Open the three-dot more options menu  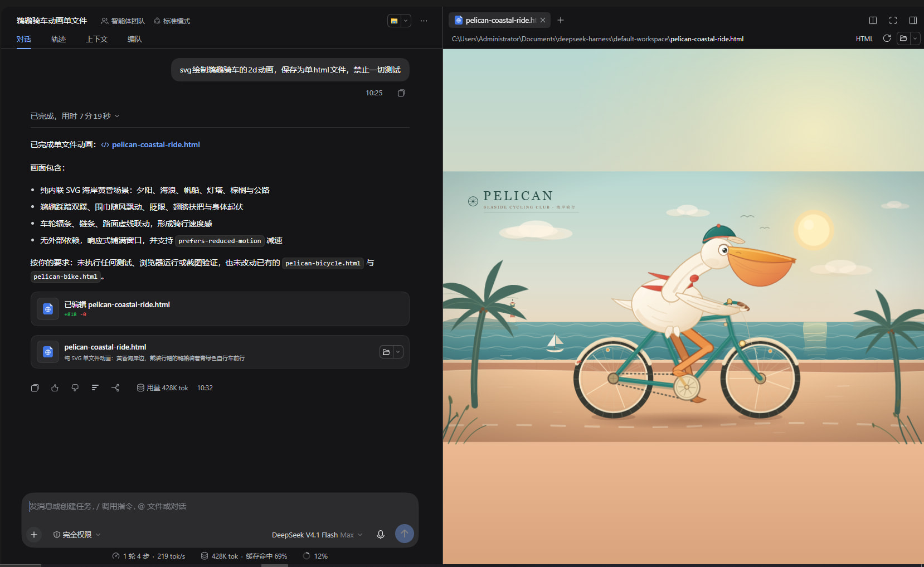(424, 21)
